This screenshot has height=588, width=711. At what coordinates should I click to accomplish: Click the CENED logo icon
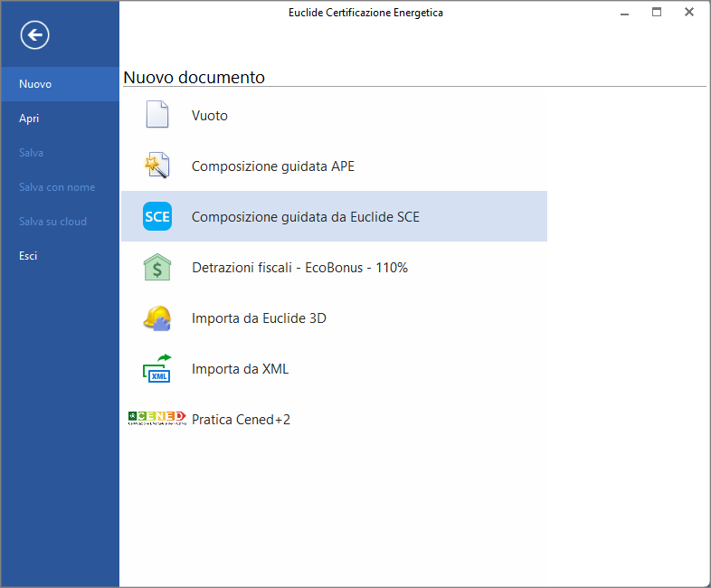(x=158, y=418)
